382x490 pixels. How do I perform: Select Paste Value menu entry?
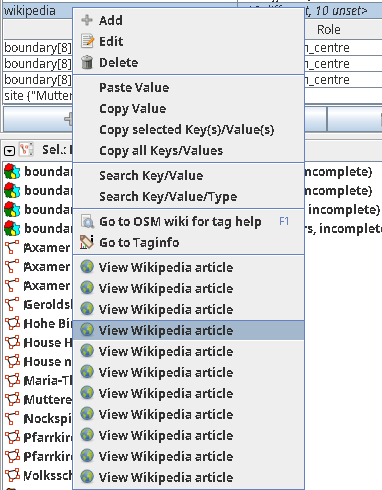tap(188, 87)
